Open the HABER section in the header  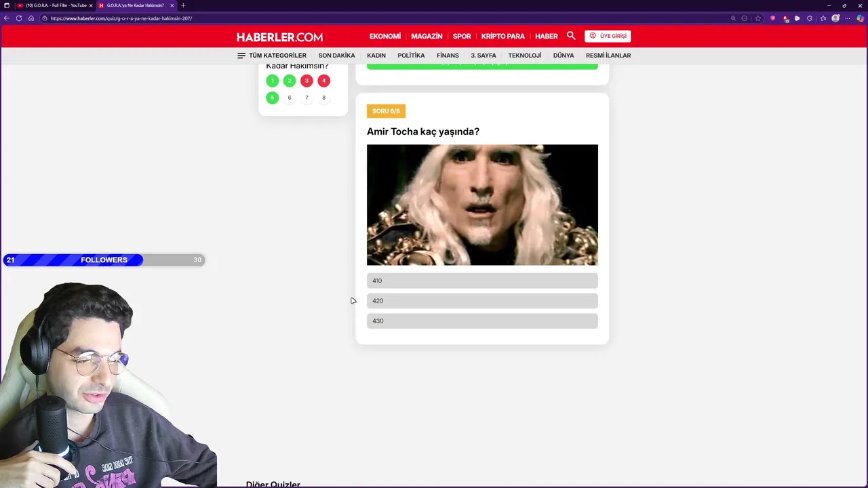click(x=546, y=36)
